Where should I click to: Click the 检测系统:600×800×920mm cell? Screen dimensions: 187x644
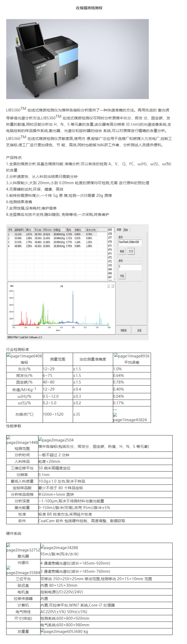(x=106, y=618)
